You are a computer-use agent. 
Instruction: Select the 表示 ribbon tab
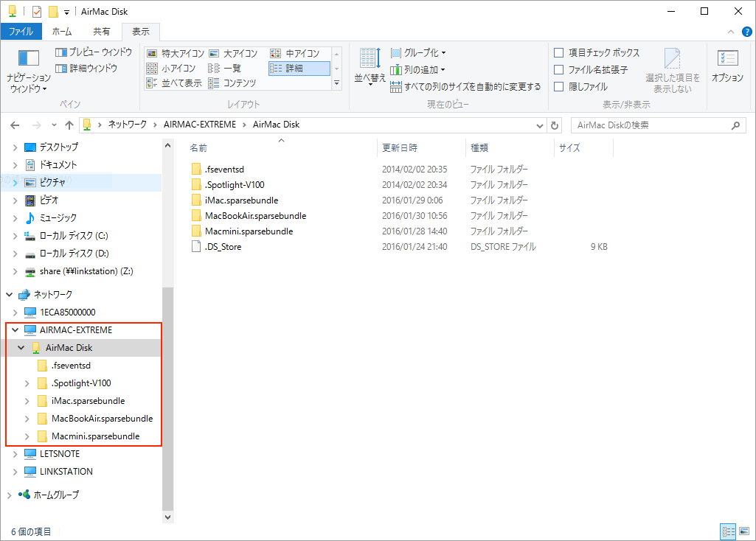click(x=141, y=31)
